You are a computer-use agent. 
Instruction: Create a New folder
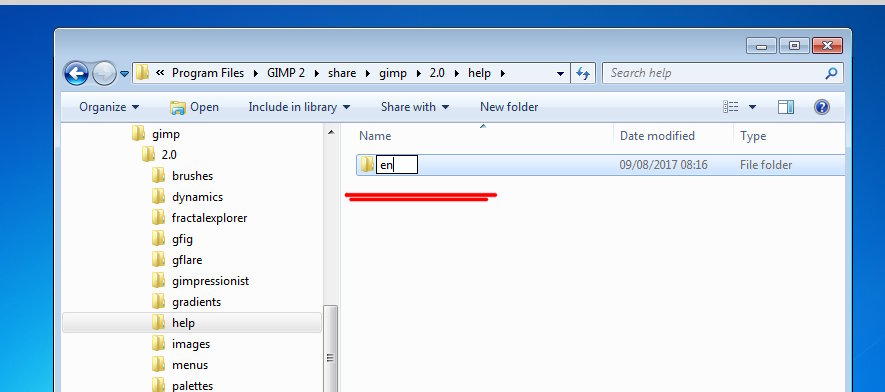click(x=509, y=107)
